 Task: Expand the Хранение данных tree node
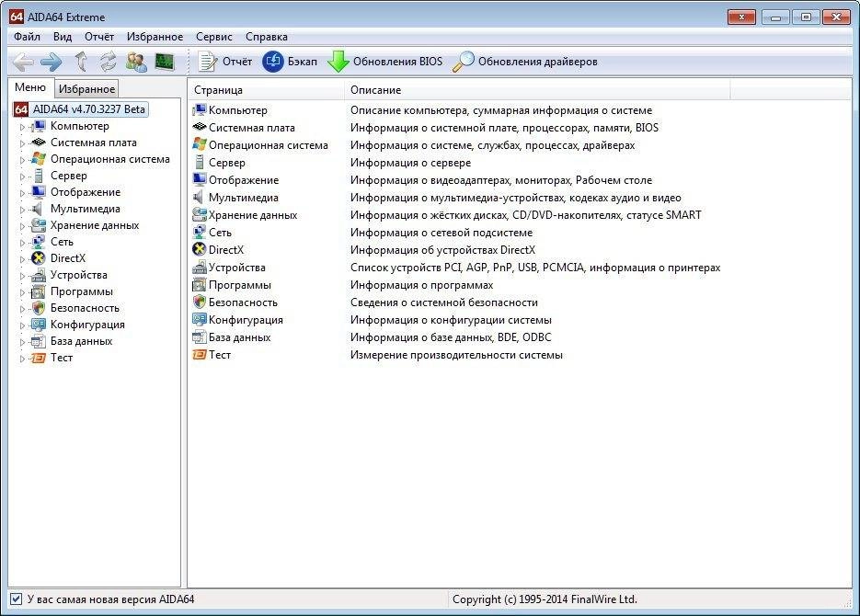22,226
